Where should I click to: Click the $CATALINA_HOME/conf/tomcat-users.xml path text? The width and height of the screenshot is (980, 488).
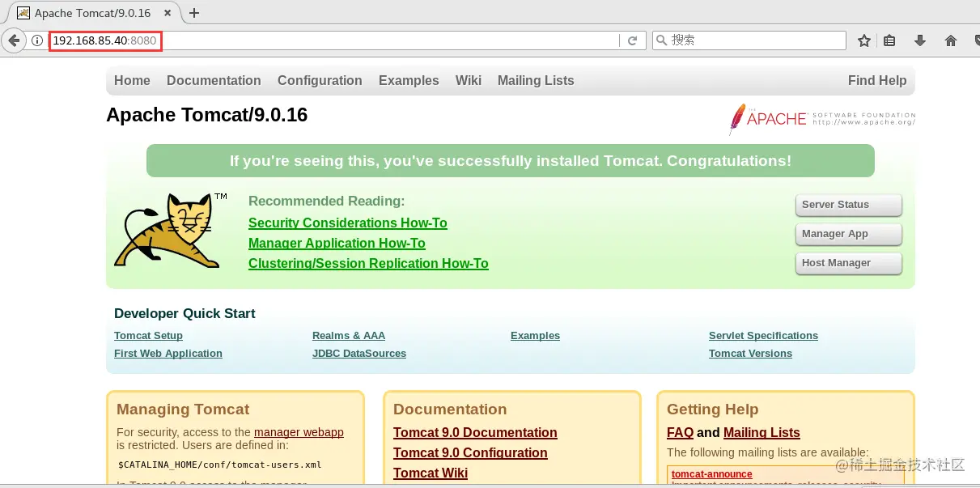[219, 465]
